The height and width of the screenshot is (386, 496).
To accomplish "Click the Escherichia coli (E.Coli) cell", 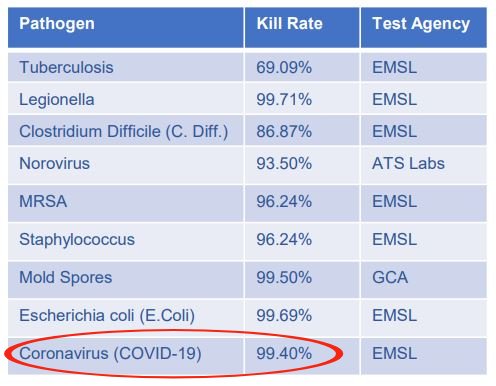I will coord(126,317).
